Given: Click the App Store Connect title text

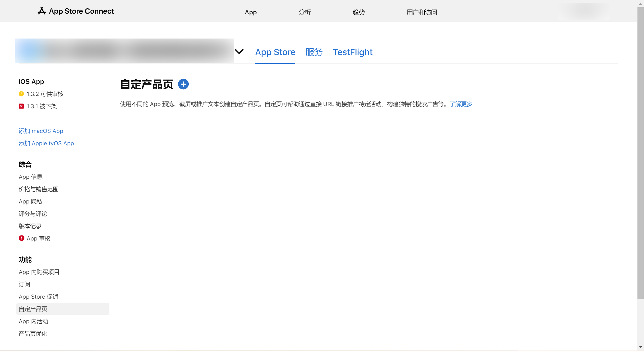Looking at the screenshot, I should coord(81,11).
